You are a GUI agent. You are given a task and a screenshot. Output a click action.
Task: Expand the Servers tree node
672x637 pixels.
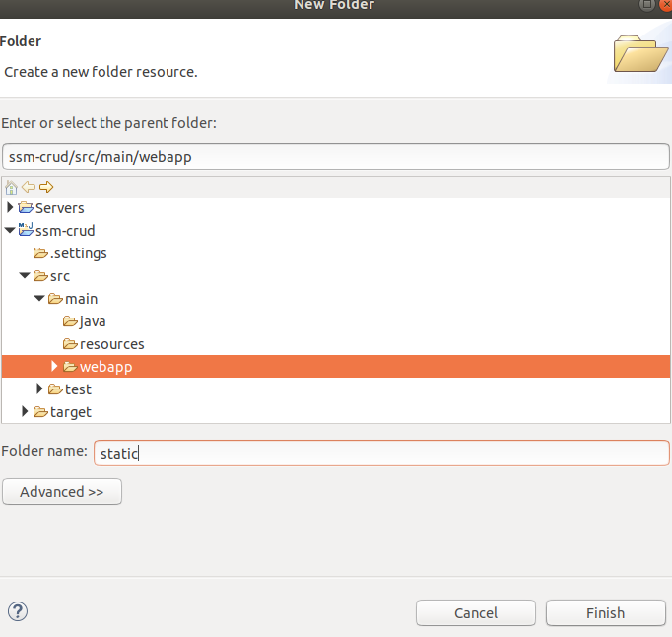click(x=10, y=208)
